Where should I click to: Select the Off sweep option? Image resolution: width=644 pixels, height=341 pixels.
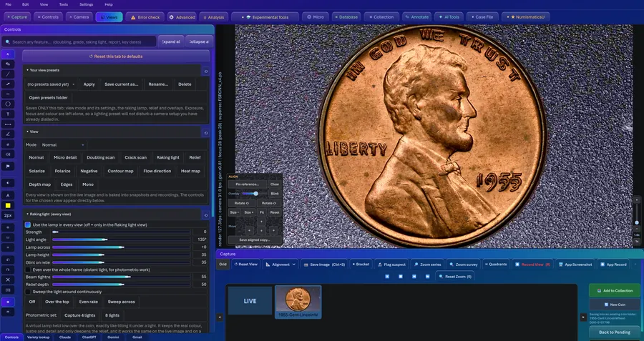click(32, 302)
